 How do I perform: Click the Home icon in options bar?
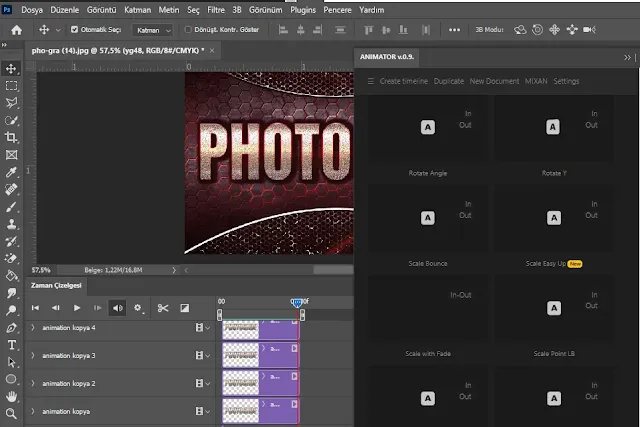16,30
